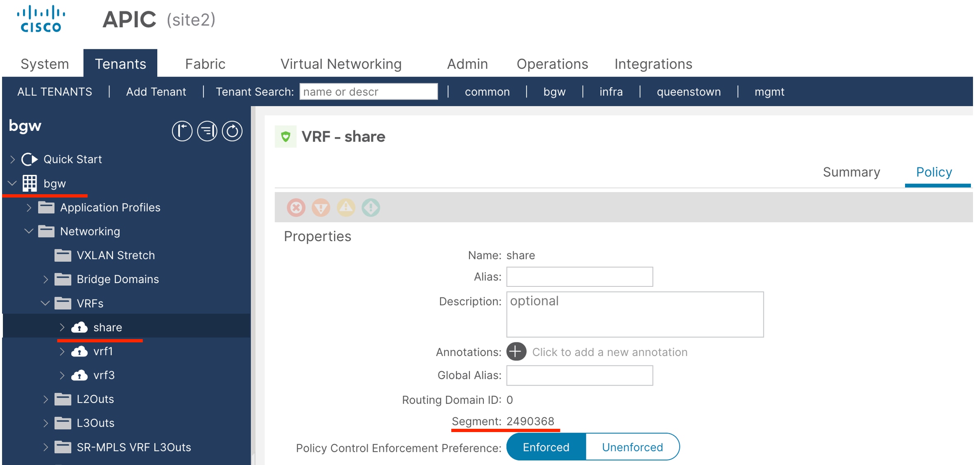Viewport: 980px width, 465px height.
Task: Click the share VRF cloud icon
Action: pos(79,328)
